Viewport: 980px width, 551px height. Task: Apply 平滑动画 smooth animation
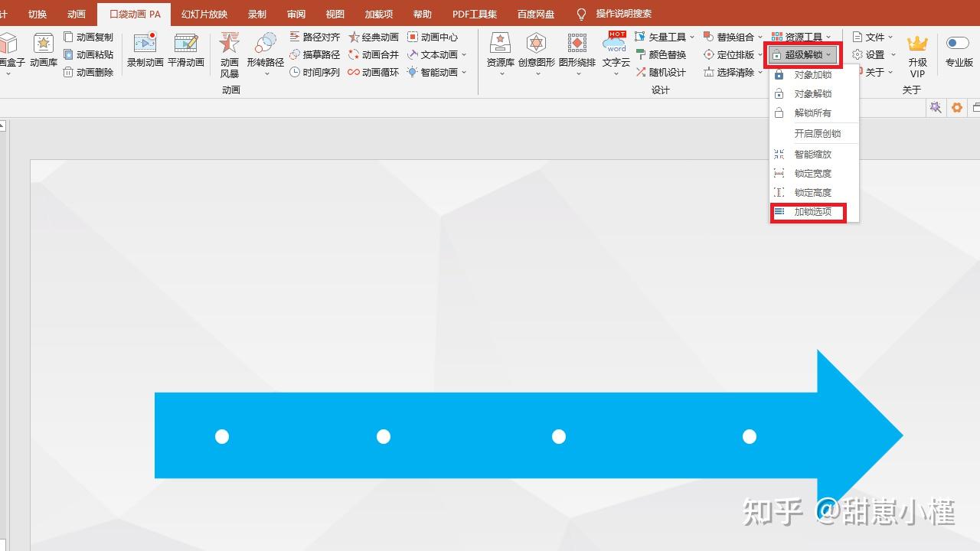tap(186, 51)
